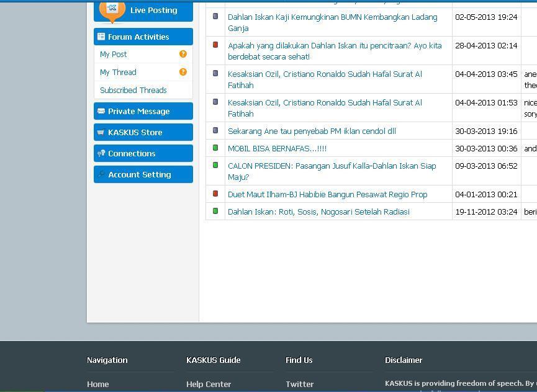The image size is (537, 392).
Task: Open thread 'Dahlan Iskan: Roti, Sosis, Nogosari Setelah Radiasi'
Action: tap(318, 212)
